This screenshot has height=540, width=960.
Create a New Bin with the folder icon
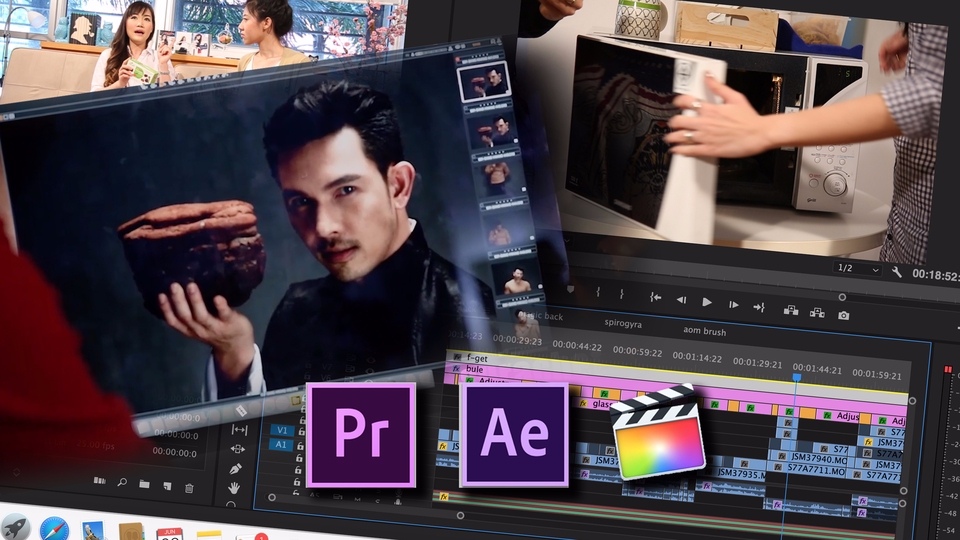coord(144,484)
